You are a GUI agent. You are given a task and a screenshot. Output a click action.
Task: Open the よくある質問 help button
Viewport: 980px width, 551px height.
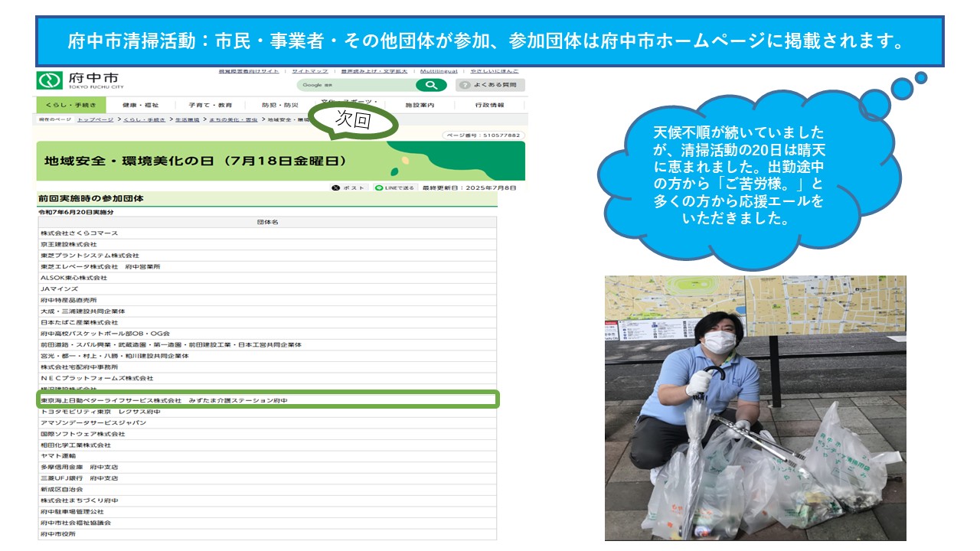click(490, 85)
